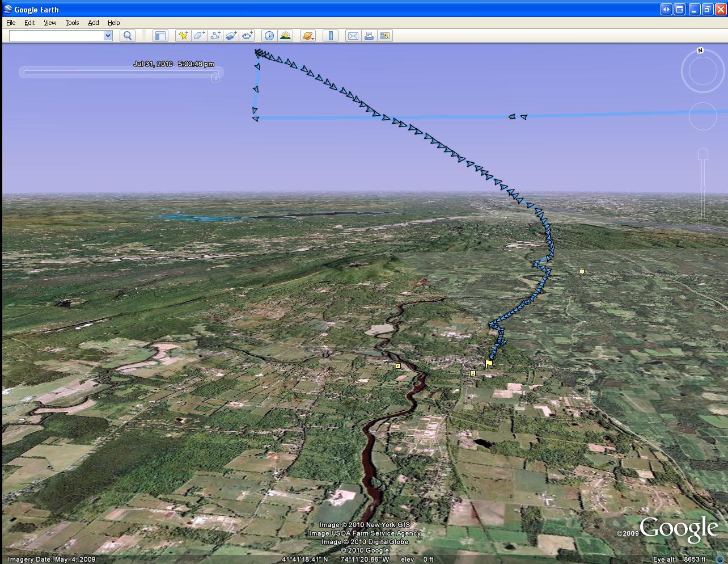Image resolution: width=728 pixels, height=564 pixels.
Task: Click the N north compass marker
Action: [x=700, y=50]
